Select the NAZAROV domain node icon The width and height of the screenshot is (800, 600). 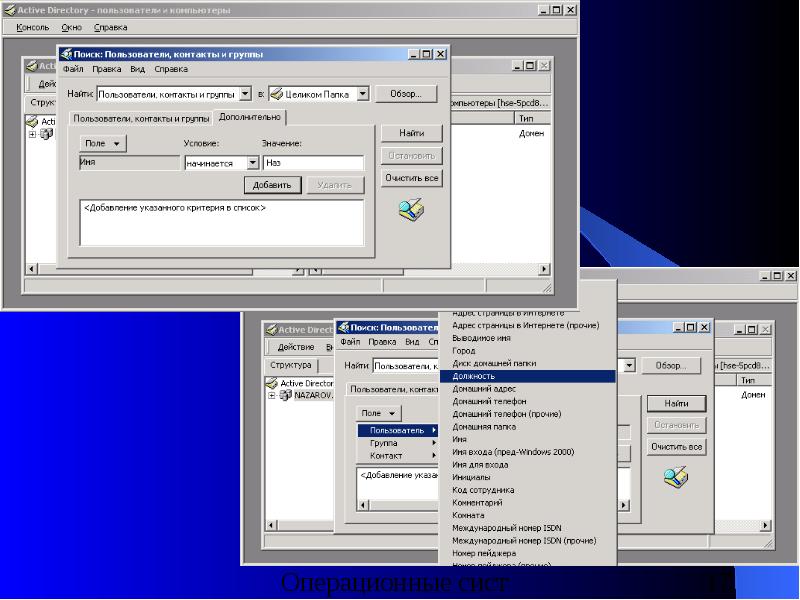285,395
